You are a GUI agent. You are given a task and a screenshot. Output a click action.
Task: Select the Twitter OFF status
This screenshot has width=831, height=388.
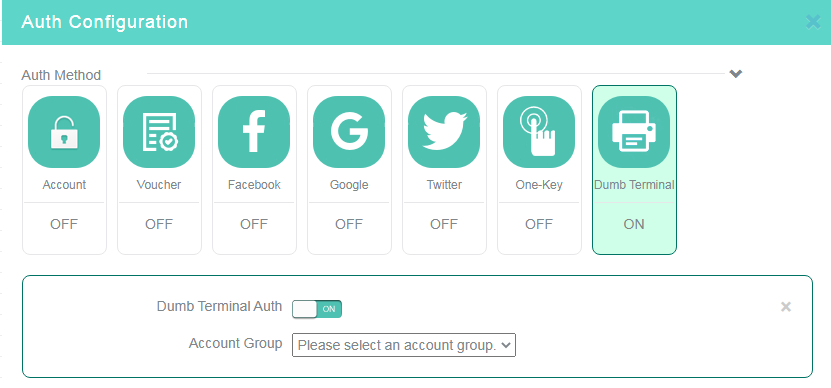pyautogui.click(x=444, y=224)
